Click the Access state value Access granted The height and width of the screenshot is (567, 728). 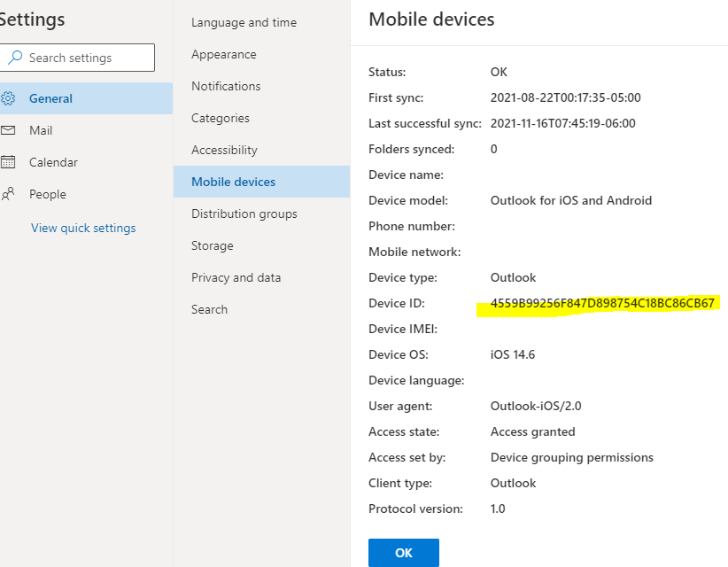coord(532,431)
